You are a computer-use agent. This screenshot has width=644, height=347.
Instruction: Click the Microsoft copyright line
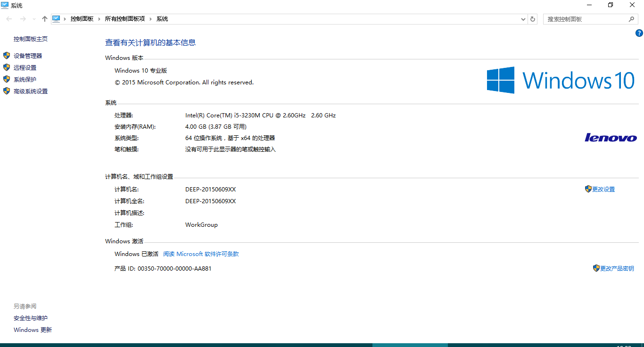184,83
